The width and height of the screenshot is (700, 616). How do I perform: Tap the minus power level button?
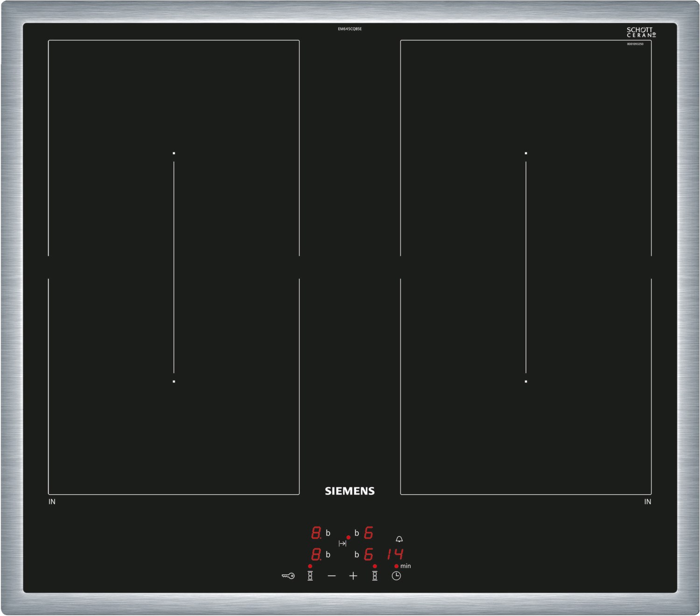332,576
